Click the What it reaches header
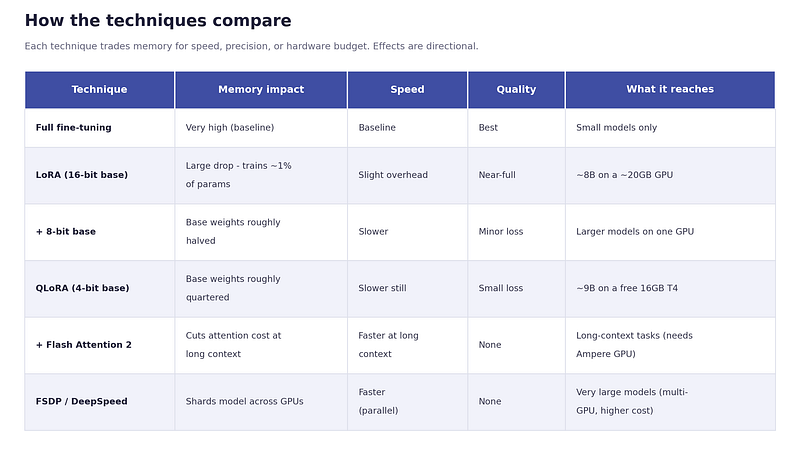The height and width of the screenshot is (455, 800). coord(670,90)
